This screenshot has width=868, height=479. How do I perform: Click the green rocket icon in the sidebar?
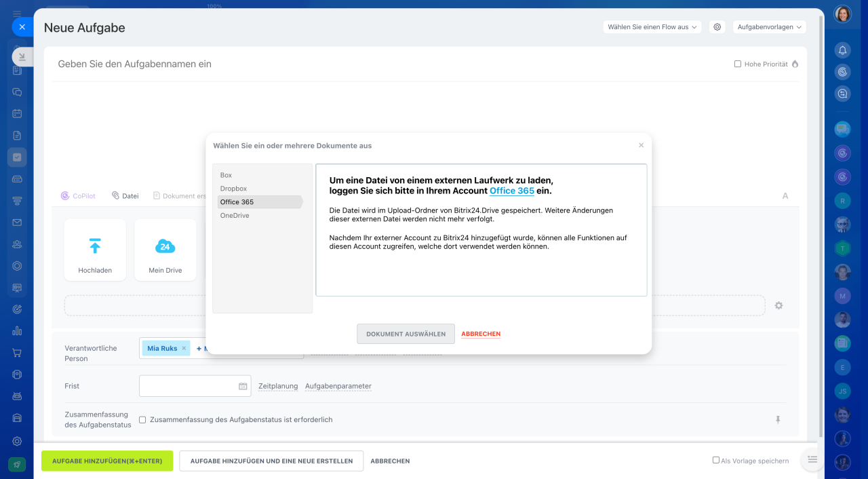17,464
